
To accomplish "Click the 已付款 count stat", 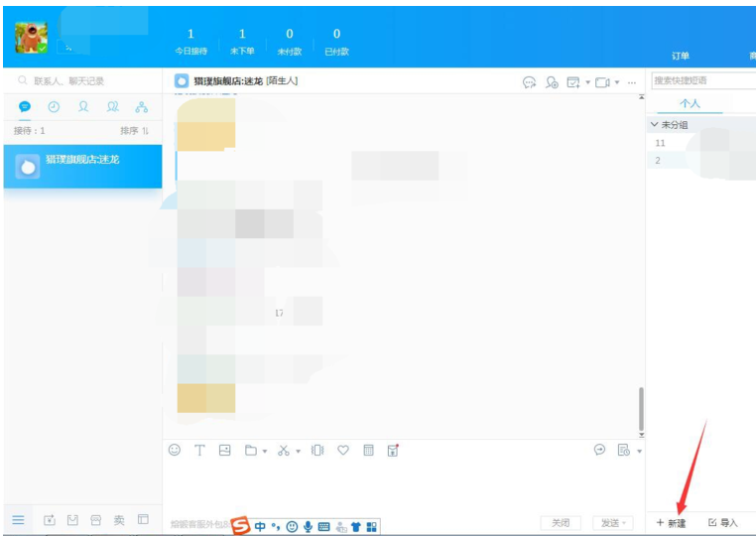I will click(x=336, y=42).
